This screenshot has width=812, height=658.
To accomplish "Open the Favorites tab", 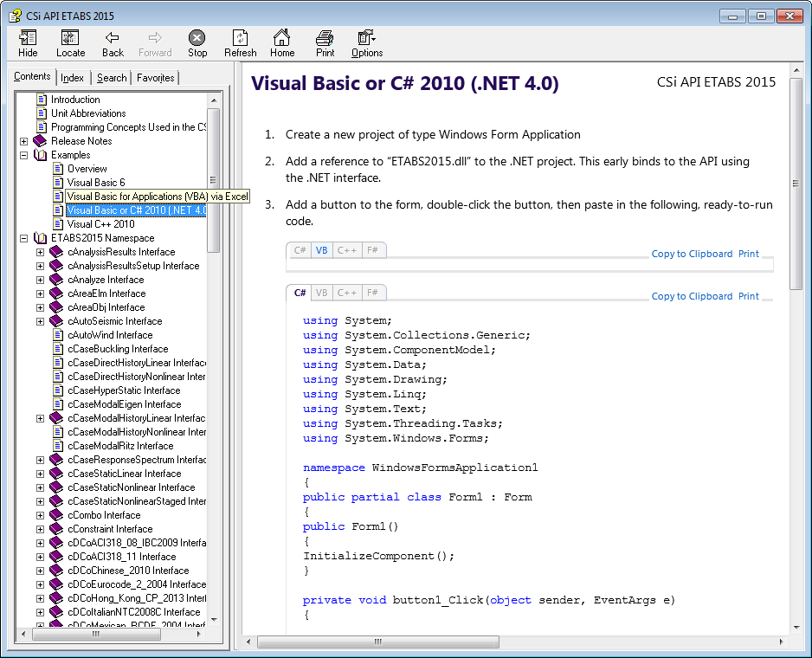I will 155,78.
